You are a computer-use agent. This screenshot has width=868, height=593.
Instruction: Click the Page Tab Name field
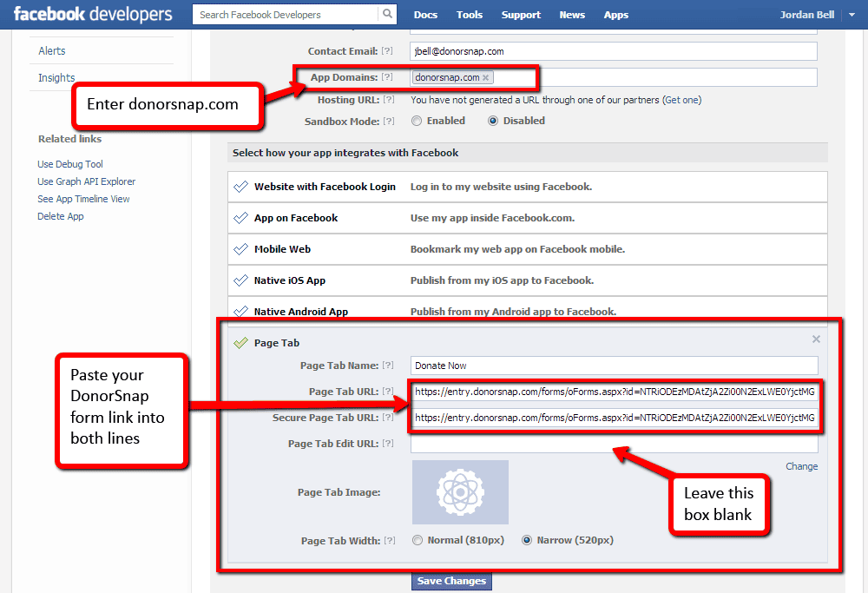pos(614,366)
